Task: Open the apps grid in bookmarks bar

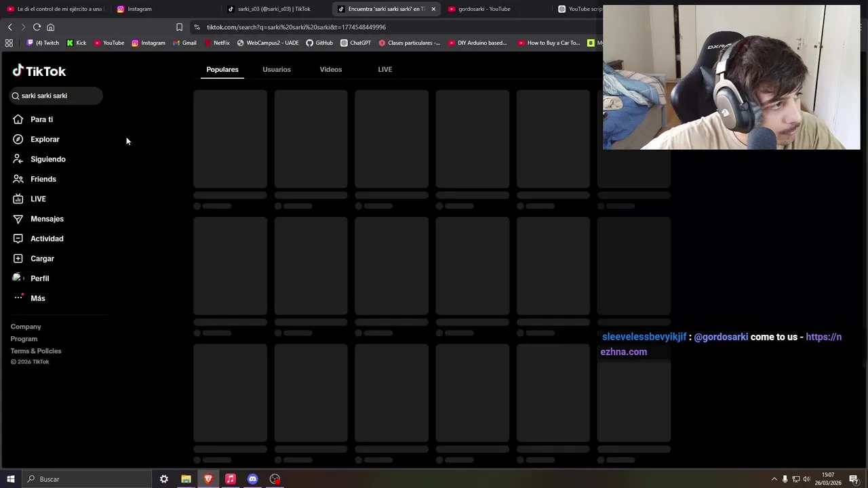Action: click(9, 43)
